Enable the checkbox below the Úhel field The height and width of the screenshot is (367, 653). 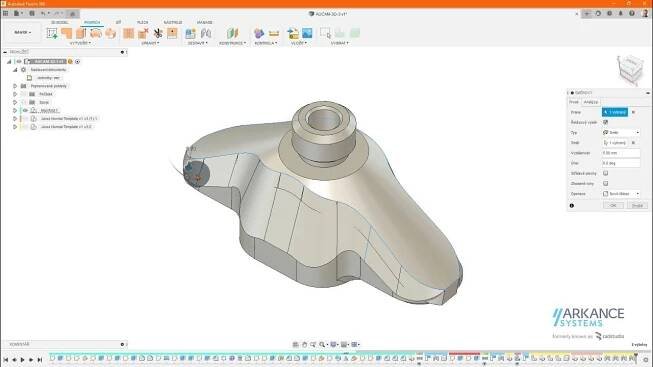(x=606, y=173)
